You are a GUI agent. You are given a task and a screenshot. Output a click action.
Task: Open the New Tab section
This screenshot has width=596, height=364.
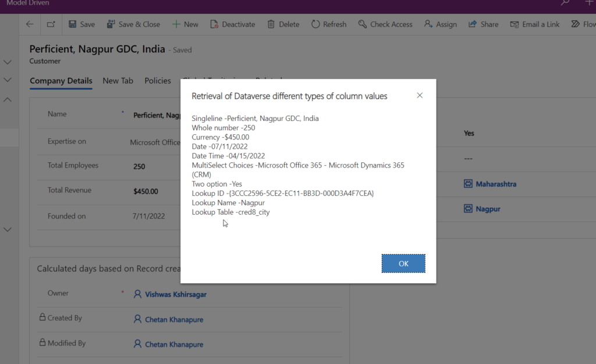[118, 81]
